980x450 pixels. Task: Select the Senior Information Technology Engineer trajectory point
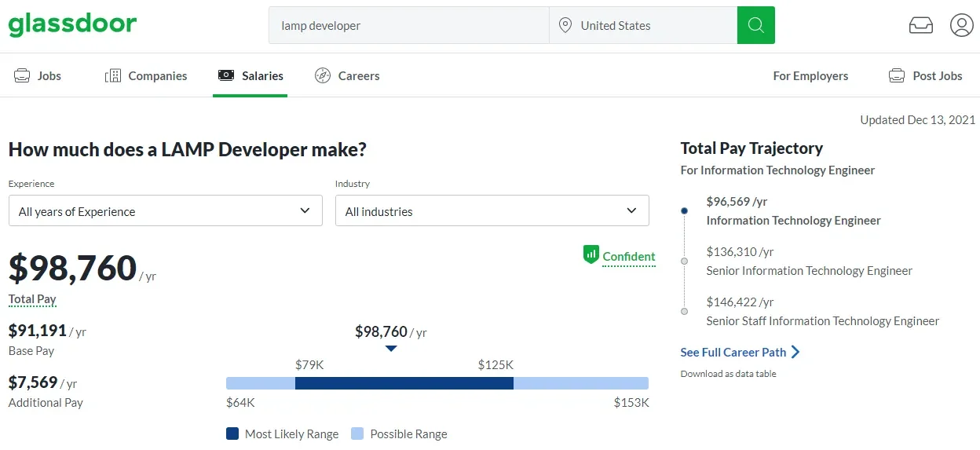(685, 261)
